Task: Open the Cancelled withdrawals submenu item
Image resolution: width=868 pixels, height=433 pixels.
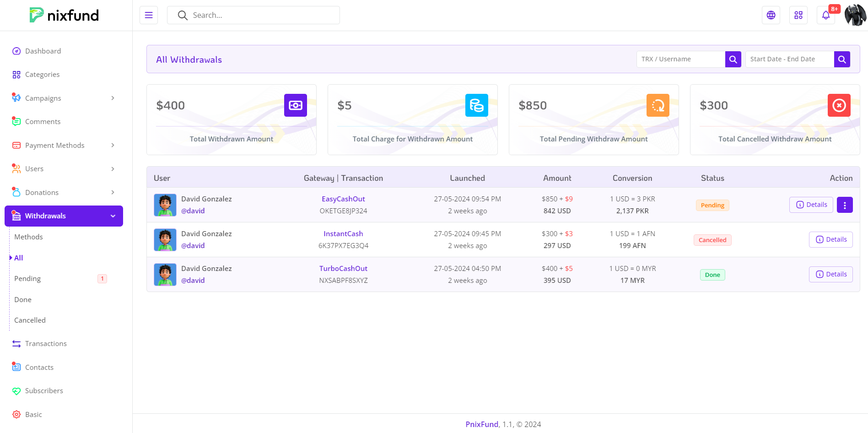Action: coord(30,320)
